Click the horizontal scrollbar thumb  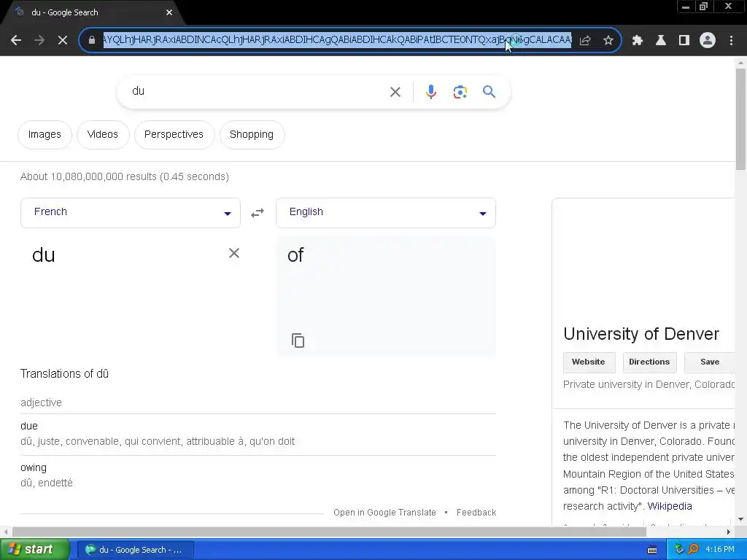329,532
